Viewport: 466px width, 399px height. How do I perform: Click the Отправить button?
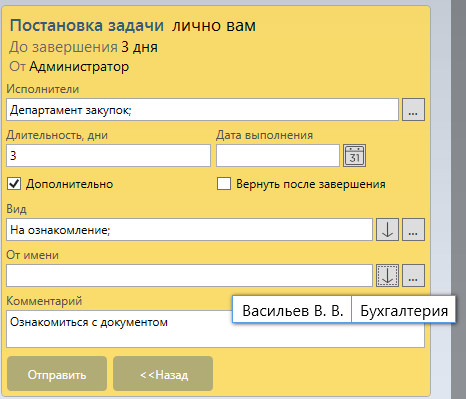57,373
